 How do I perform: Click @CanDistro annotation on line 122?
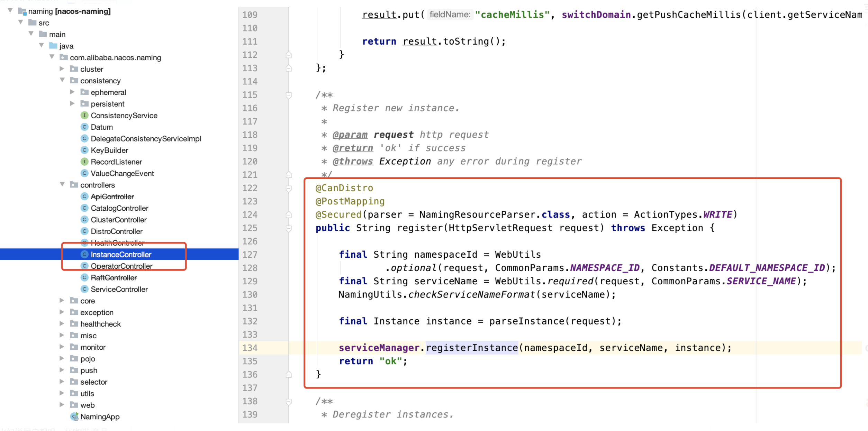(x=344, y=188)
